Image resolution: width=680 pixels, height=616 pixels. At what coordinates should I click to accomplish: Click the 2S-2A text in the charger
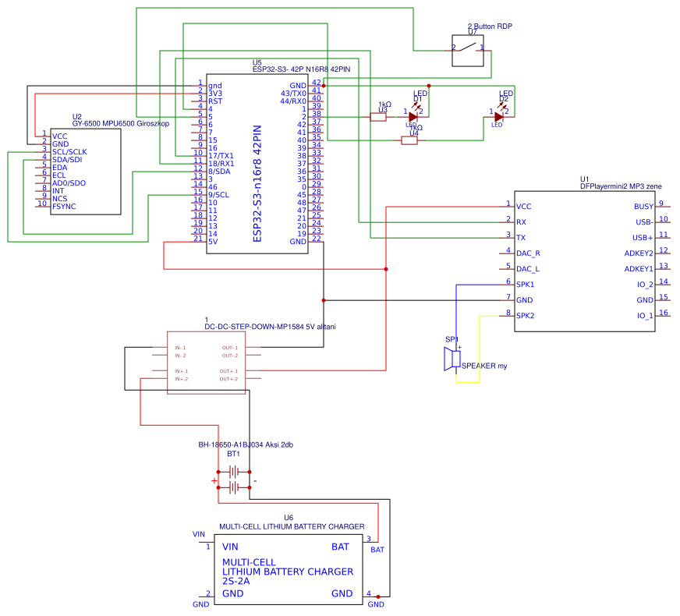236,582
